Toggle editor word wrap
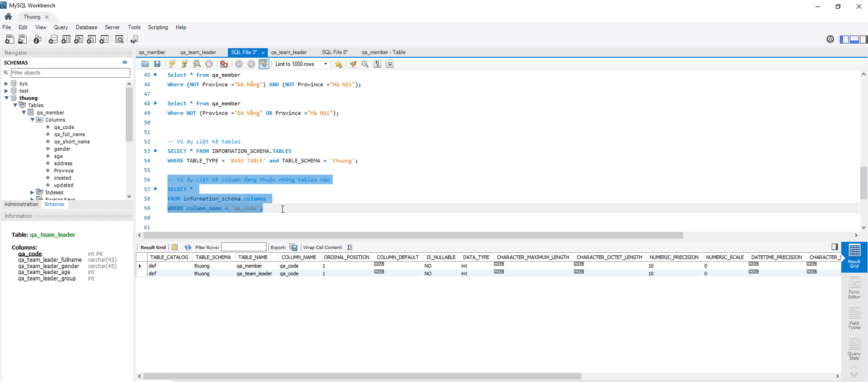Image resolution: width=868 pixels, height=382 pixels. [x=390, y=64]
